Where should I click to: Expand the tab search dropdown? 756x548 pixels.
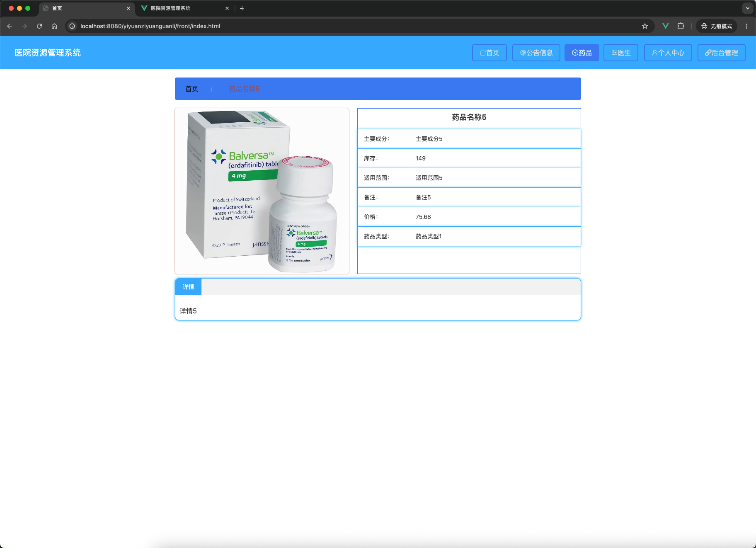[x=748, y=8]
